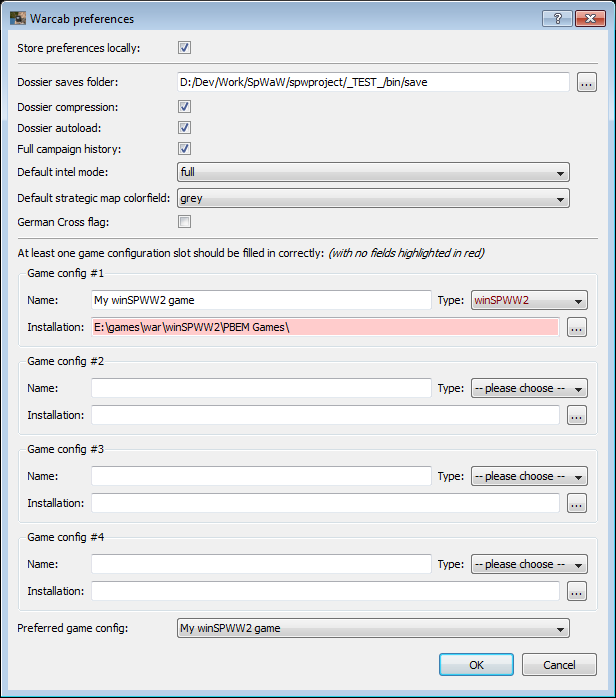Open Default intel mode dropdown
Screen dimensions: 616x698
pos(373,172)
